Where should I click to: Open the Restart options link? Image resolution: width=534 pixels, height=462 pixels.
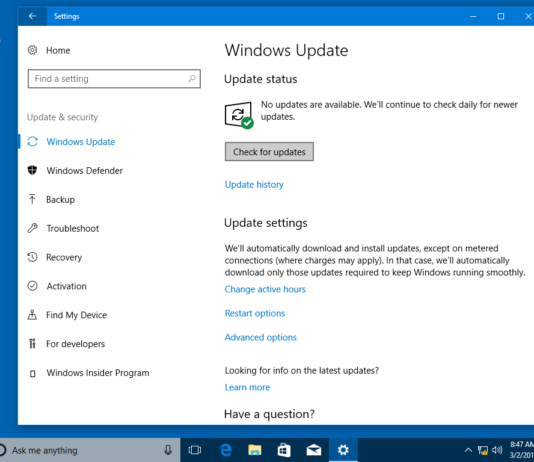(255, 313)
